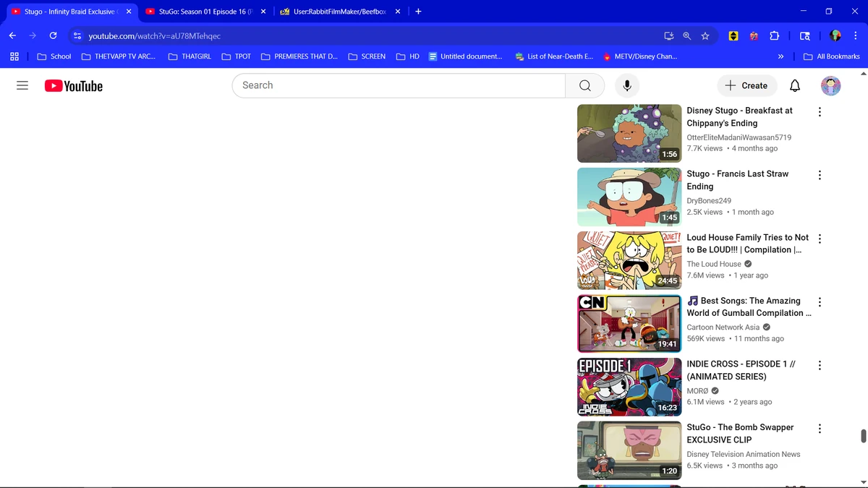Click the YouTube logo to go home
The height and width of the screenshot is (488, 868).
click(72, 85)
